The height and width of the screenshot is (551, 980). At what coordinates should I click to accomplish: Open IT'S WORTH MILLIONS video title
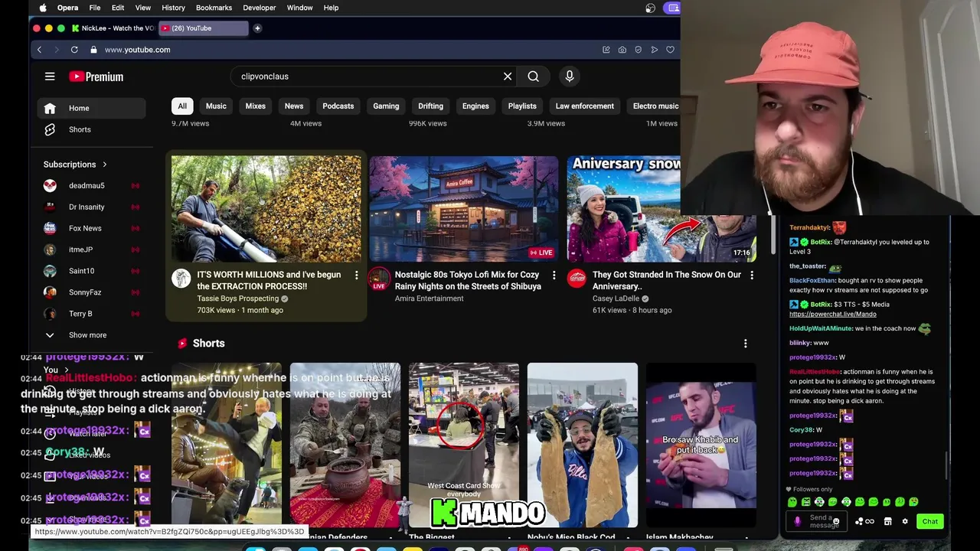coord(269,281)
